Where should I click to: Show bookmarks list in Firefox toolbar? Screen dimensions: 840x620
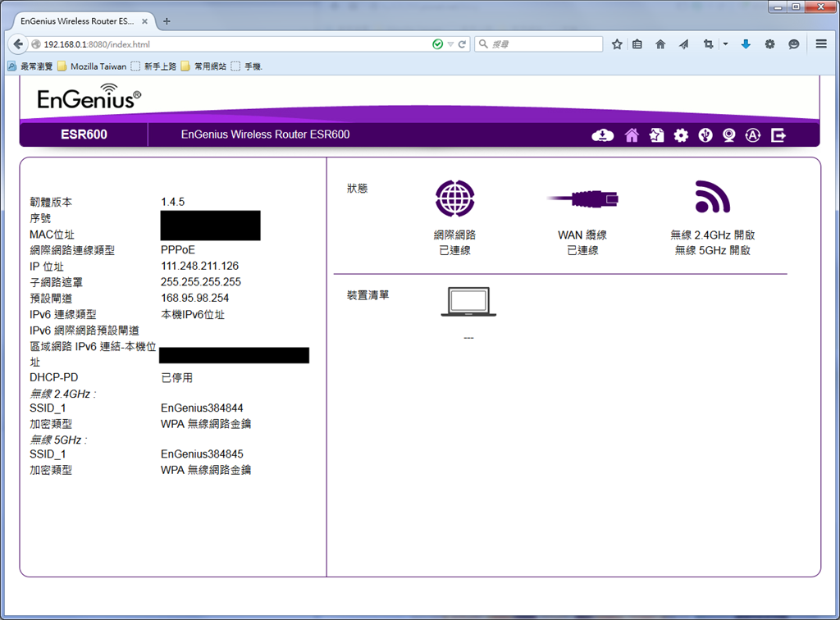click(x=637, y=44)
